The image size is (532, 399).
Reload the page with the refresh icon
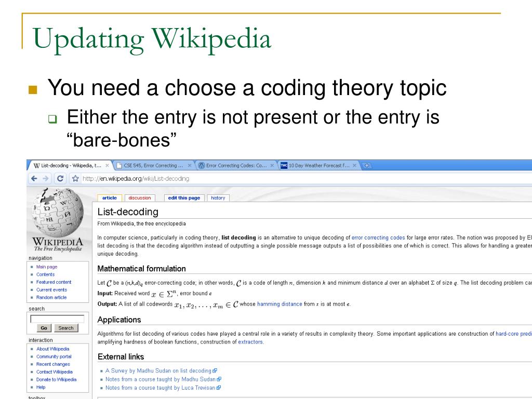(60, 179)
